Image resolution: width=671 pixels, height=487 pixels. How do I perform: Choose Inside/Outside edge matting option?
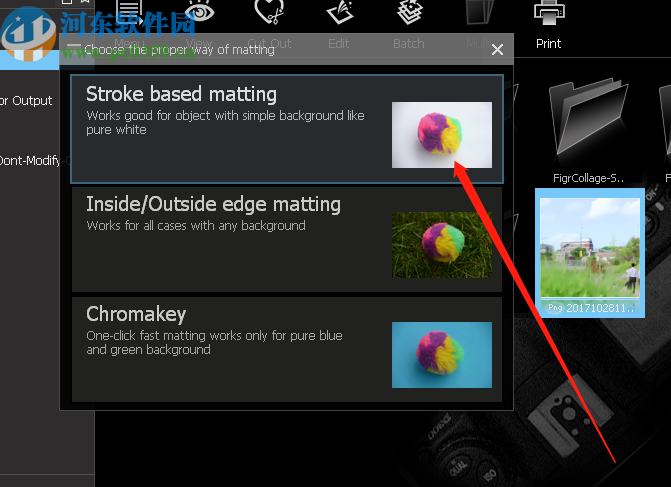[x=287, y=239]
